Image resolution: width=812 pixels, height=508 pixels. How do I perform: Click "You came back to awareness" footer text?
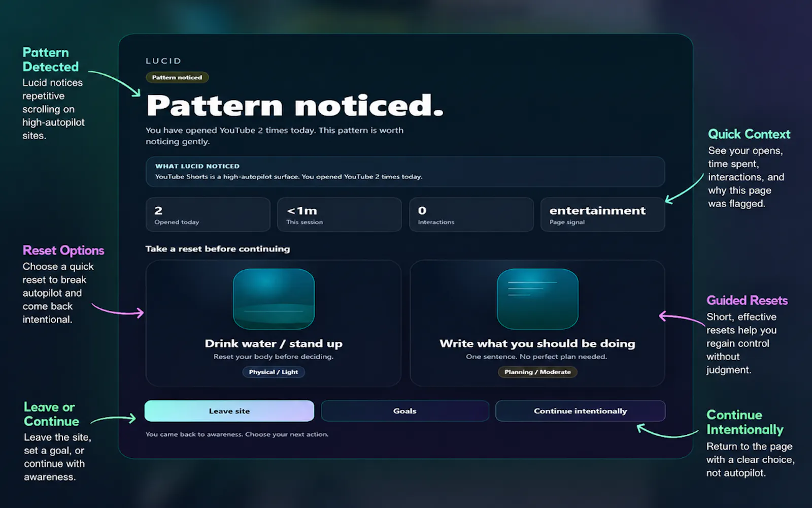(x=237, y=434)
